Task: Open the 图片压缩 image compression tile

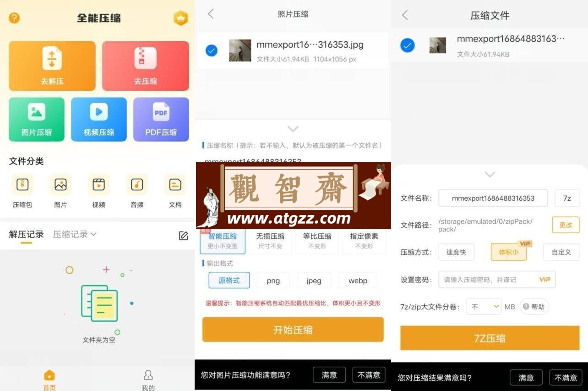Action: (37, 119)
